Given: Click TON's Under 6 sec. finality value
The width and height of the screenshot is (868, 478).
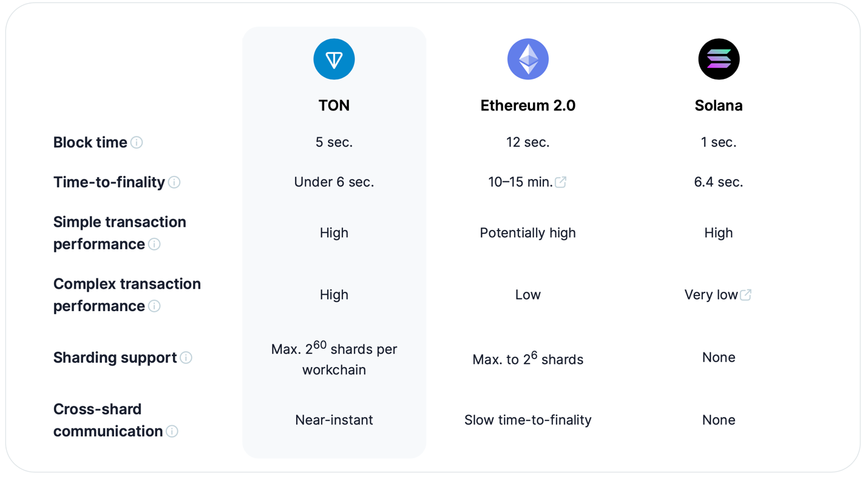Looking at the screenshot, I should pos(334,182).
